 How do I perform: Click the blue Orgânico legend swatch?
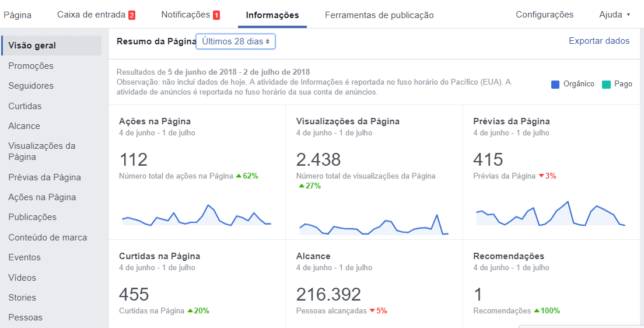pos(555,84)
